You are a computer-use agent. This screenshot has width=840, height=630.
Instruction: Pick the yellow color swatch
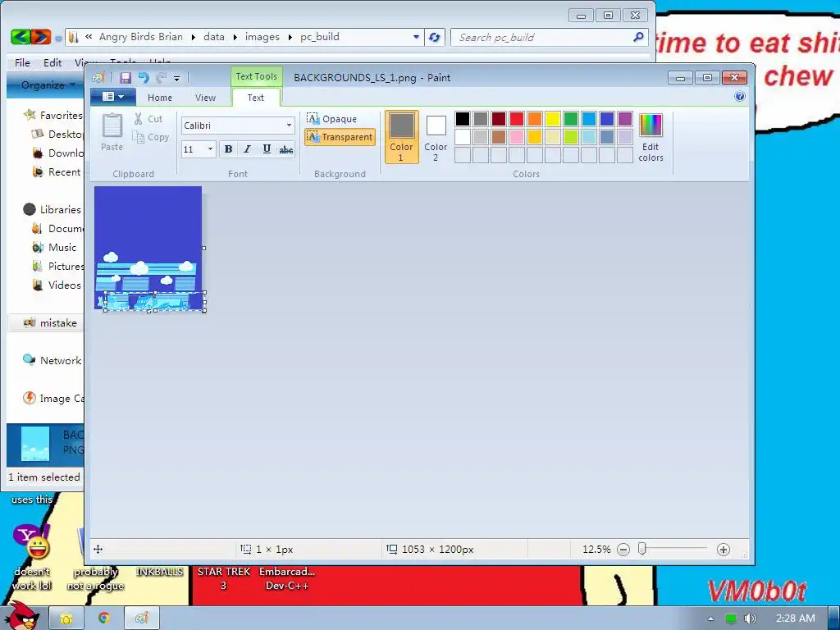tap(552, 118)
